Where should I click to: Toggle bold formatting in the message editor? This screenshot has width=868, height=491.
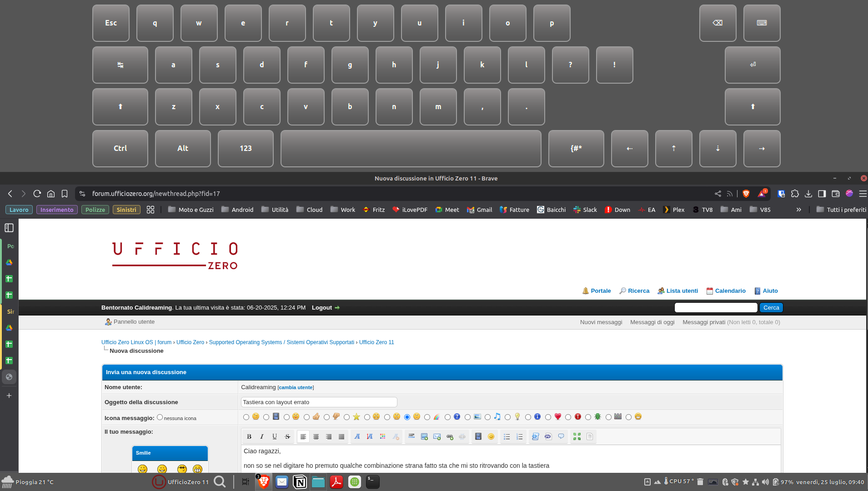tap(249, 436)
